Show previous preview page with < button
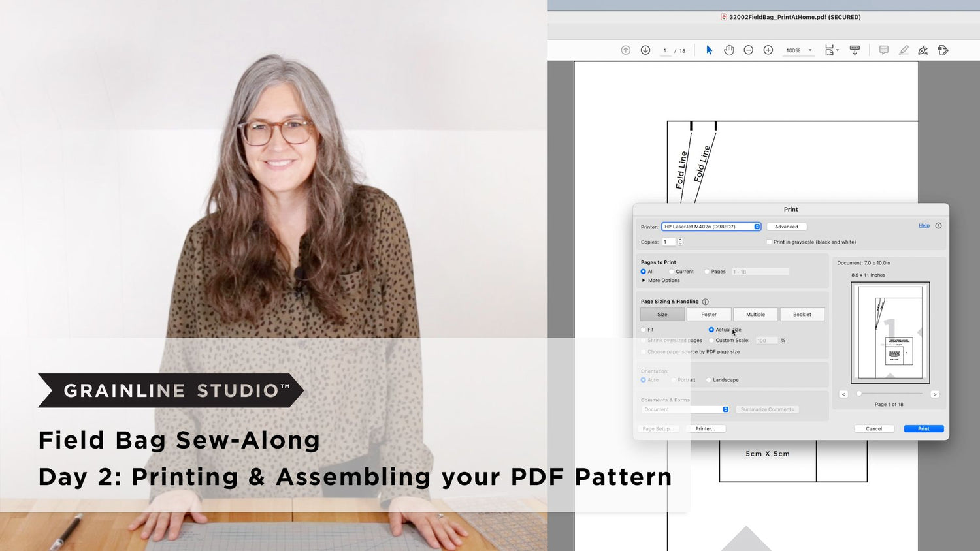Screen dimensions: 980x551 (843, 394)
